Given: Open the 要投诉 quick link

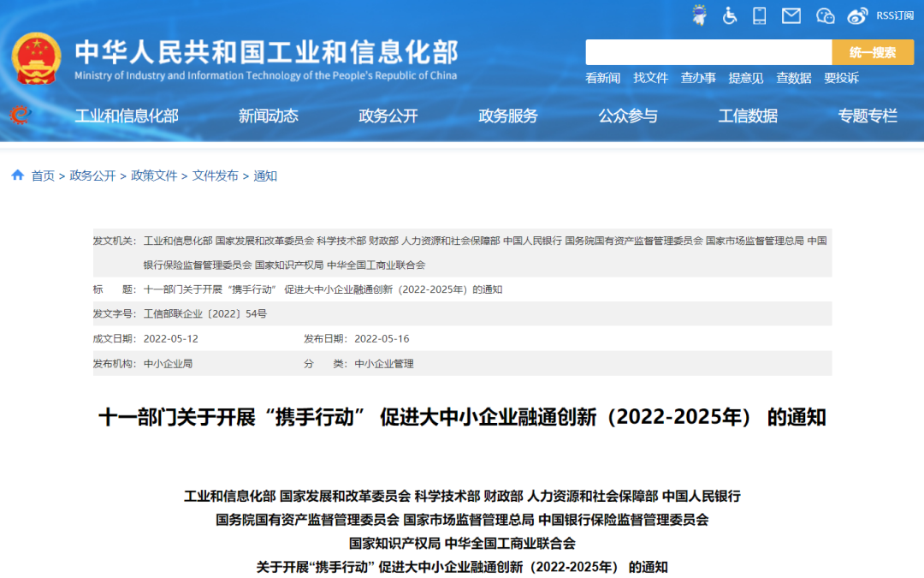Looking at the screenshot, I should coord(841,78).
